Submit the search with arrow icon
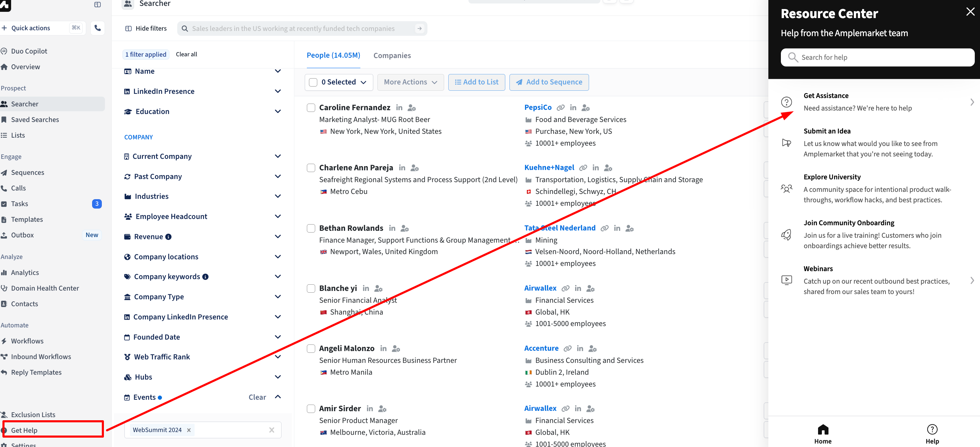This screenshot has width=980, height=447. (x=419, y=29)
